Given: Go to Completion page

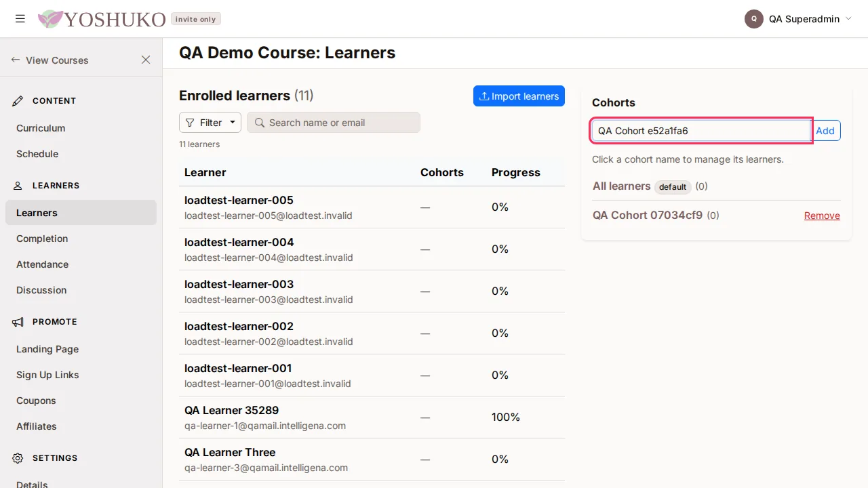Looking at the screenshot, I should (x=42, y=239).
